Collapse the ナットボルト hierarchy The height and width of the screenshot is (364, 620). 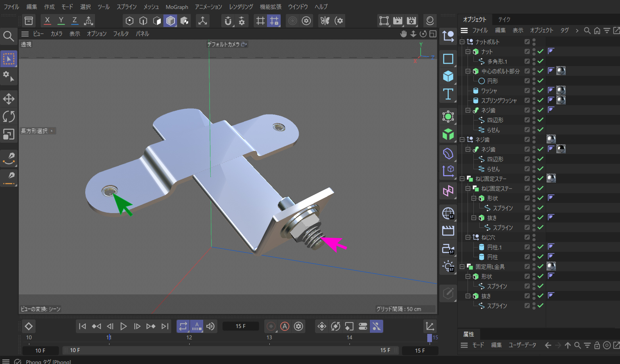tap(462, 42)
